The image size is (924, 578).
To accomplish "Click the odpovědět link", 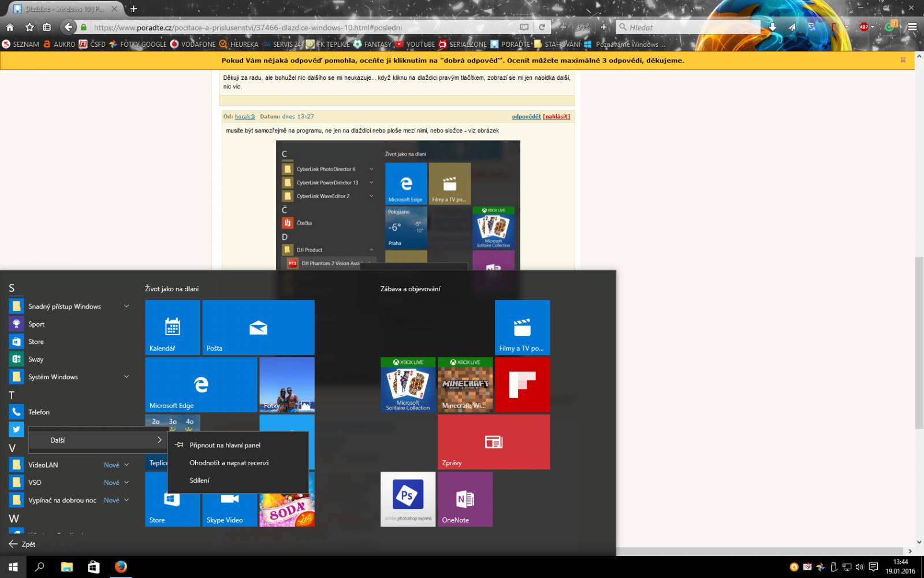I will [x=526, y=116].
